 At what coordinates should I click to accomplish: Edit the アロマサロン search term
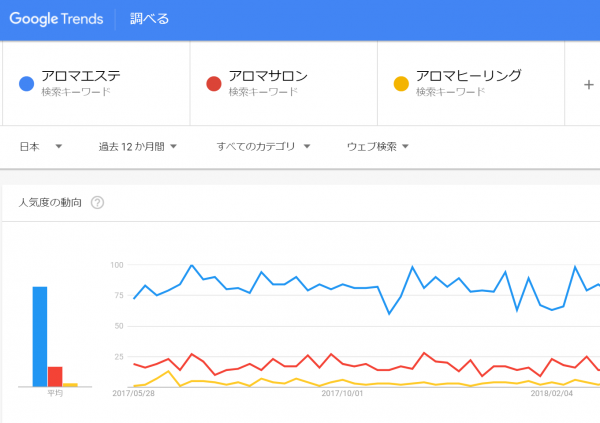268,76
